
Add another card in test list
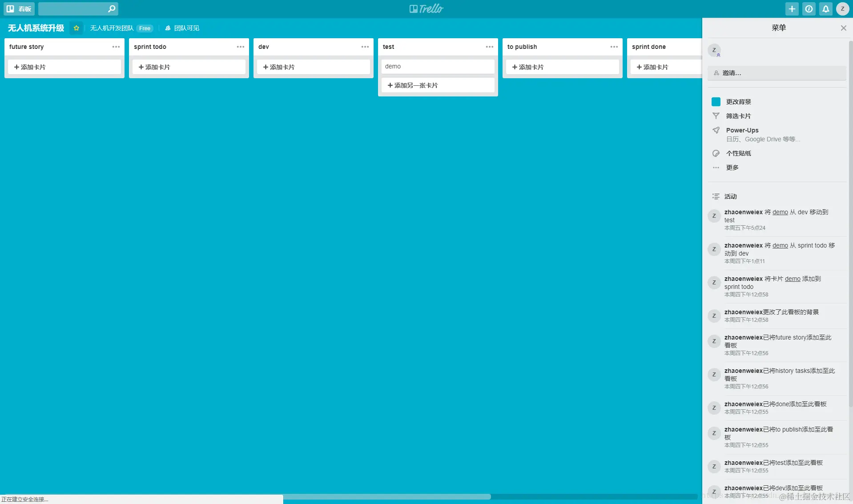[x=438, y=85]
